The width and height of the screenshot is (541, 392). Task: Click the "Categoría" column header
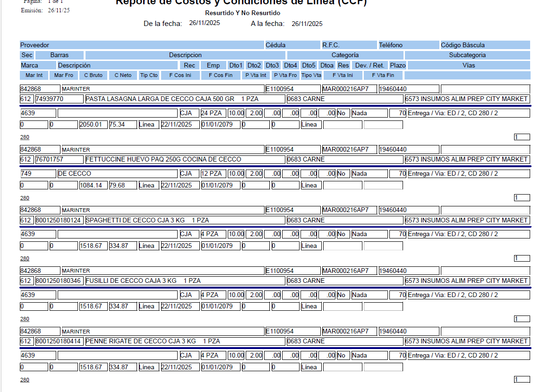[344, 55]
